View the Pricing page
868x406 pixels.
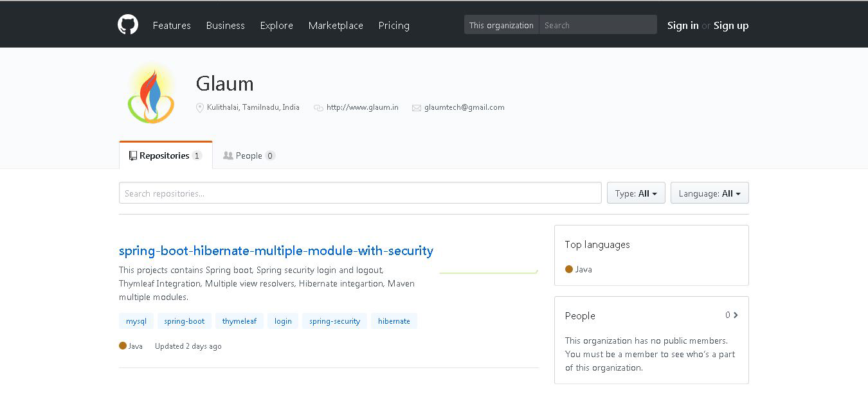tap(394, 26)
